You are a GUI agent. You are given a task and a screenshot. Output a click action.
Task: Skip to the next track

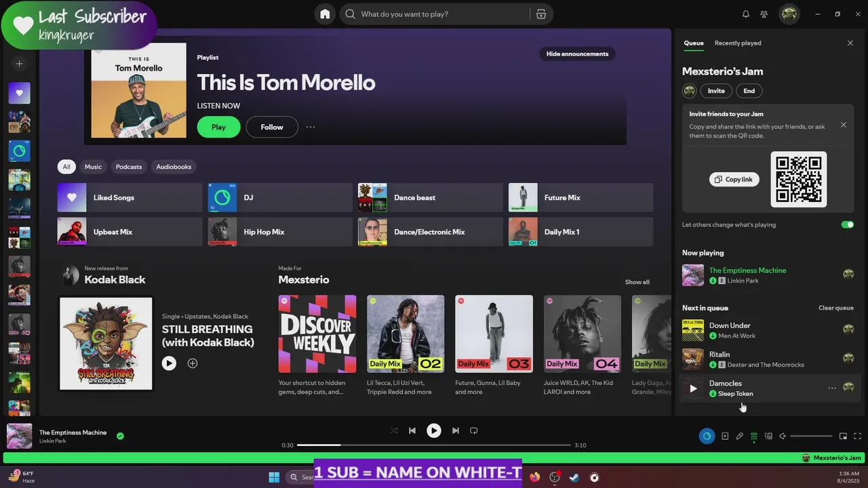456,430
